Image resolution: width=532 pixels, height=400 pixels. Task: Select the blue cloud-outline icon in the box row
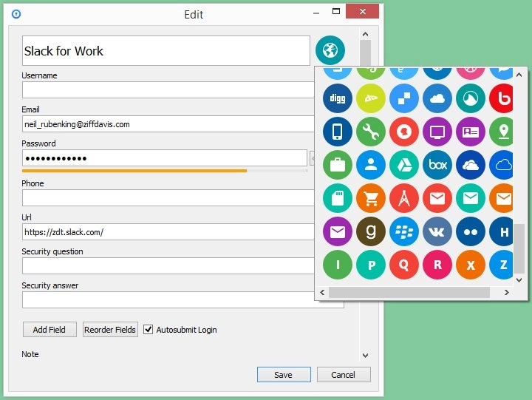501,165
